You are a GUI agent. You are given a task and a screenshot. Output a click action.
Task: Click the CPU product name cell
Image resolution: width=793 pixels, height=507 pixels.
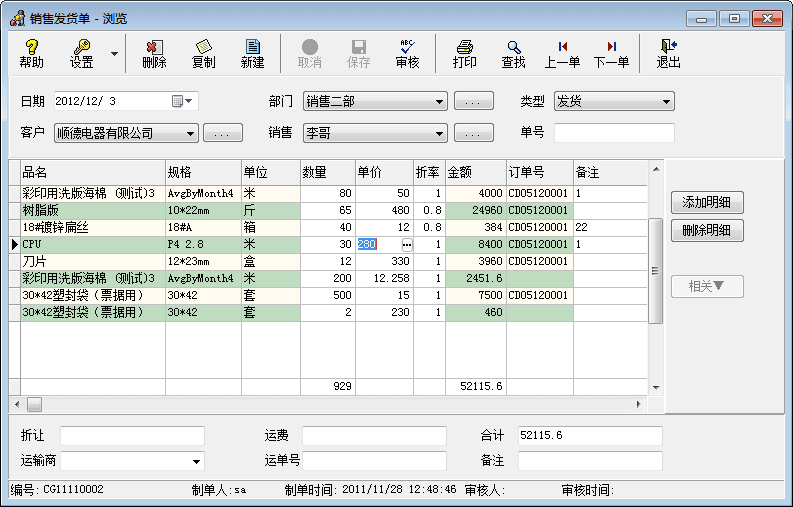click(x=93, y=244)
